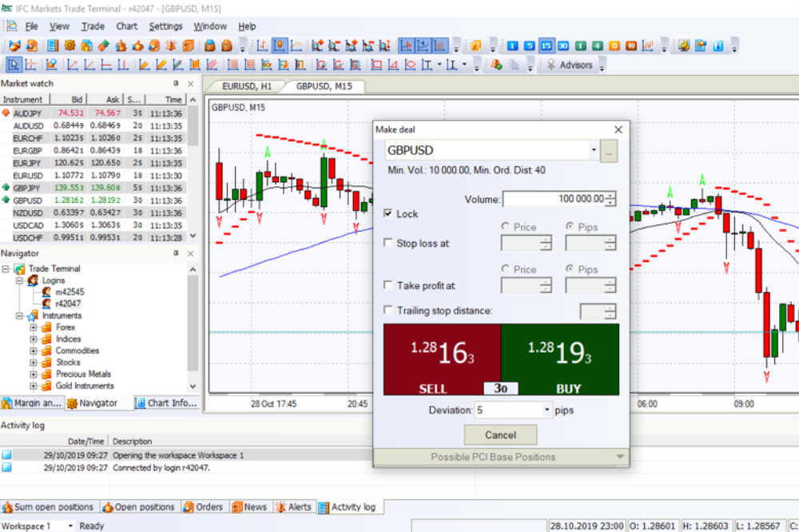The image size is (799, 532).
Task: Click the Market watch vertical scrollbar
Action: point(193,169)
